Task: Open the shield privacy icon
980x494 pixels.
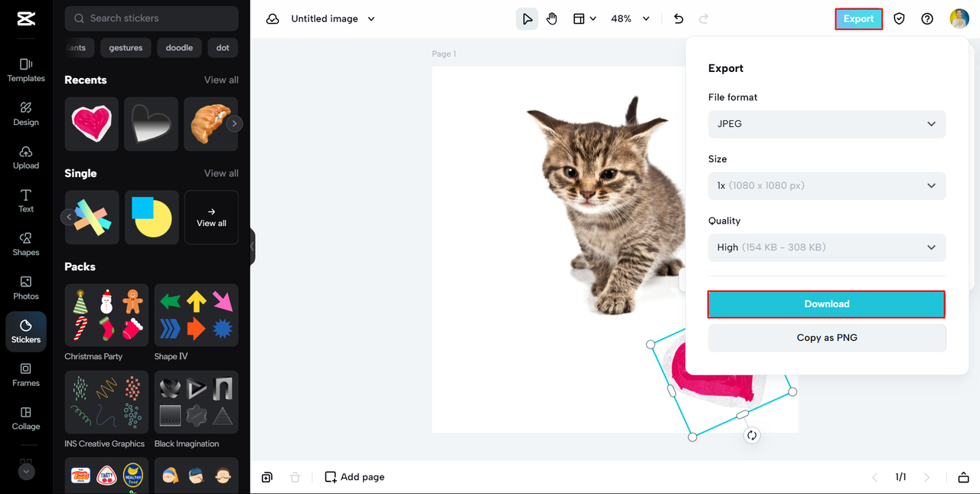Action: click(x=900, y=19)
